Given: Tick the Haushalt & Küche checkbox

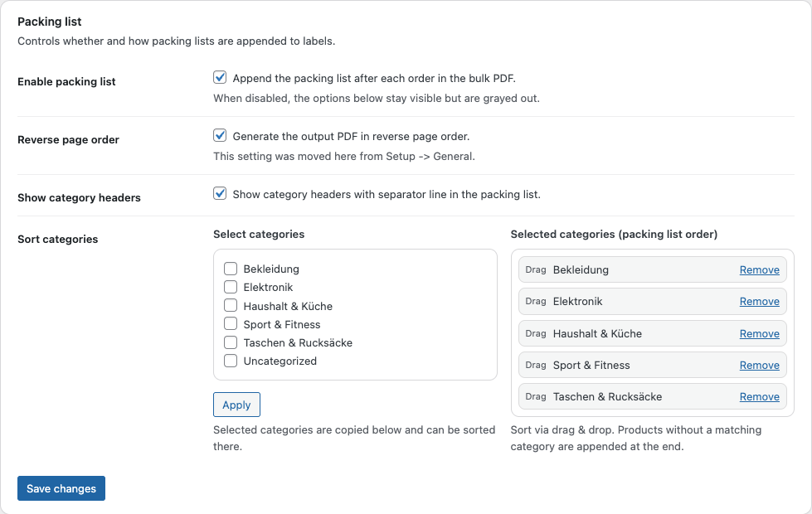Looking at the screenshot, I should pyautogui.click(x=231, y=305).
